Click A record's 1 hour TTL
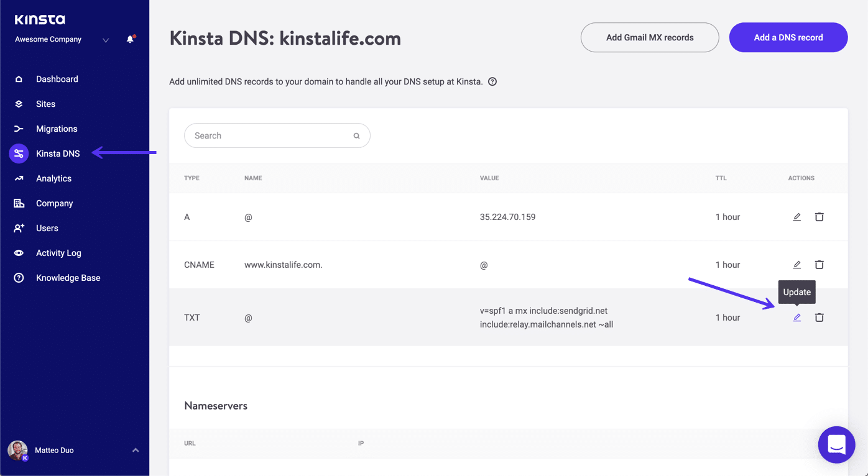The width and height of the screenshot is (868, 476). pyautogui.click(x=727, y=217)
